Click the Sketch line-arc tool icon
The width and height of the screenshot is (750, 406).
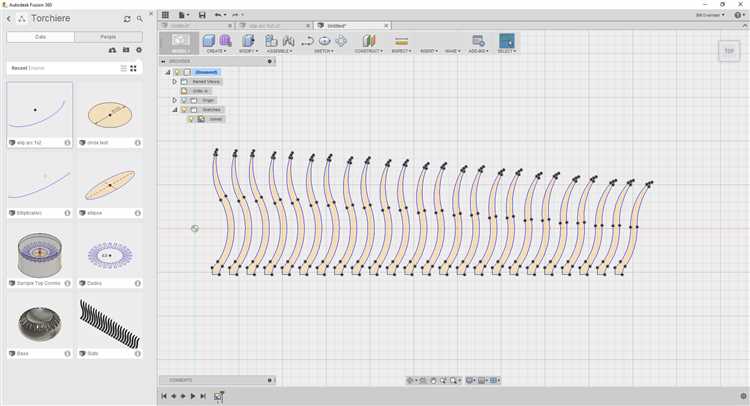[x=307, y=41]
